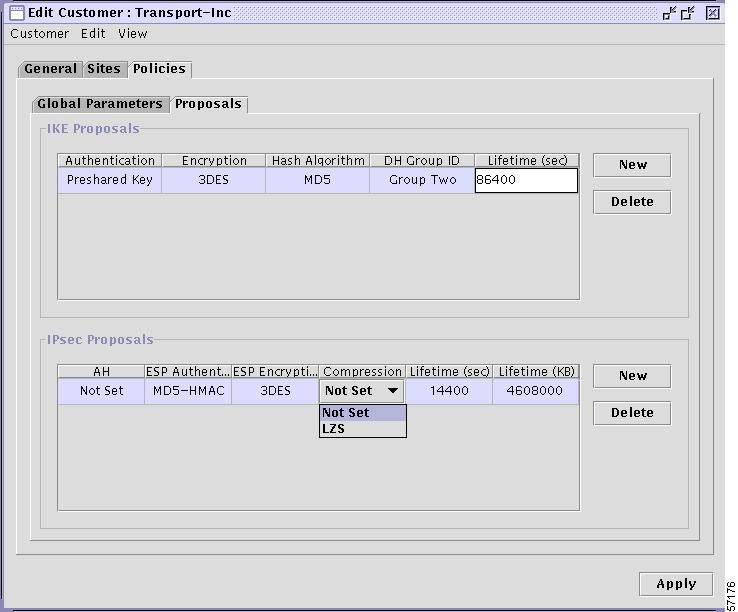
Task: Toggle the Compression dropdown arrow
Action: pyautogui.click(x=393, y=391)
